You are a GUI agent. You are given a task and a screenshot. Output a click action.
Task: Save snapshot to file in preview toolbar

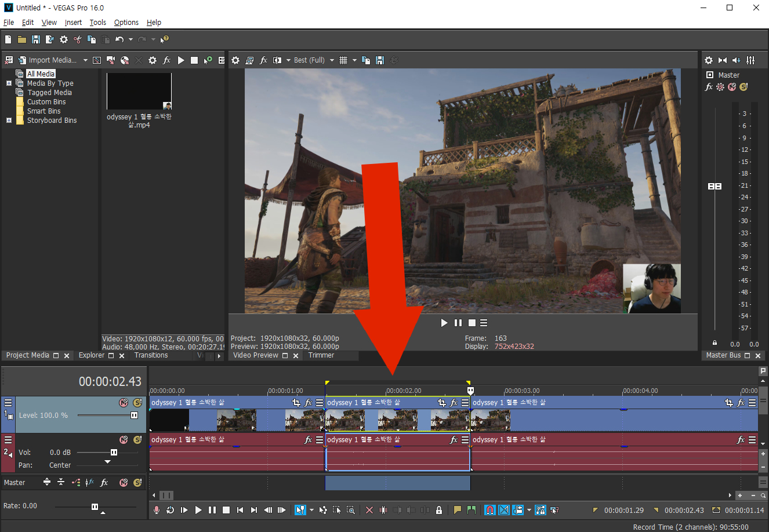coord(380,60)
